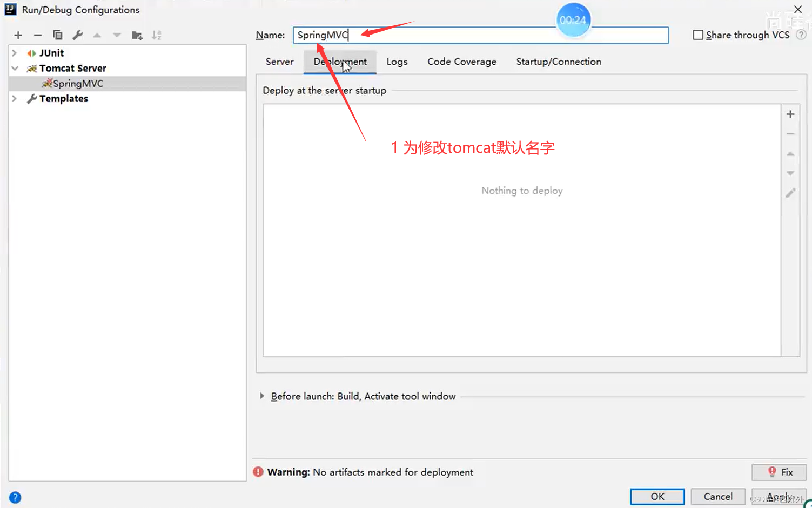Open the Startup/Connection tab
This screenshot has width=812, height=508.
[x=559, y=62]
